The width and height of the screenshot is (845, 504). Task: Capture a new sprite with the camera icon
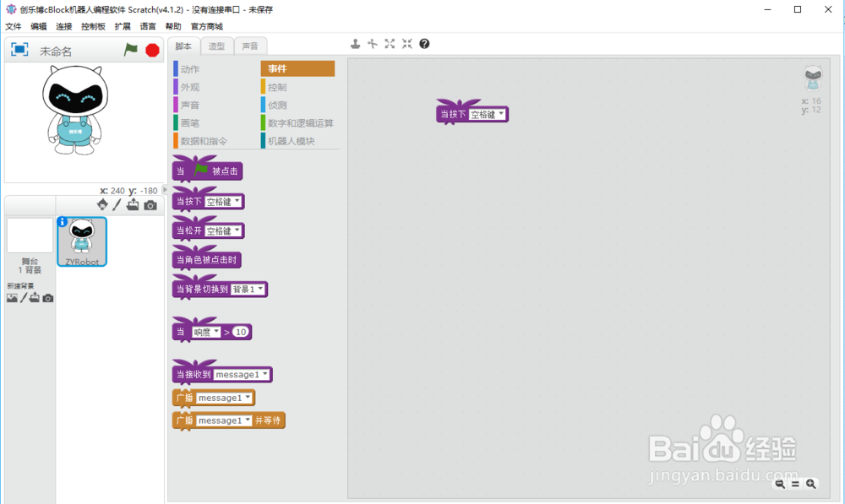point(150,205)
